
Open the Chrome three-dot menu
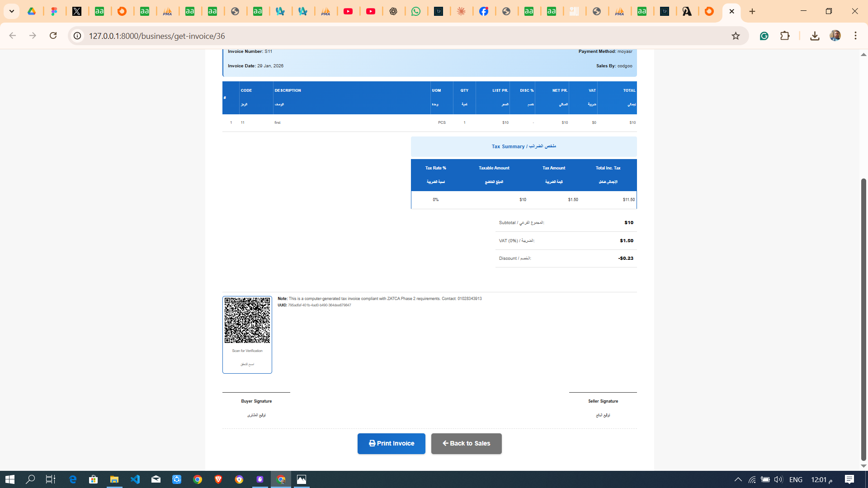(855, 36)
